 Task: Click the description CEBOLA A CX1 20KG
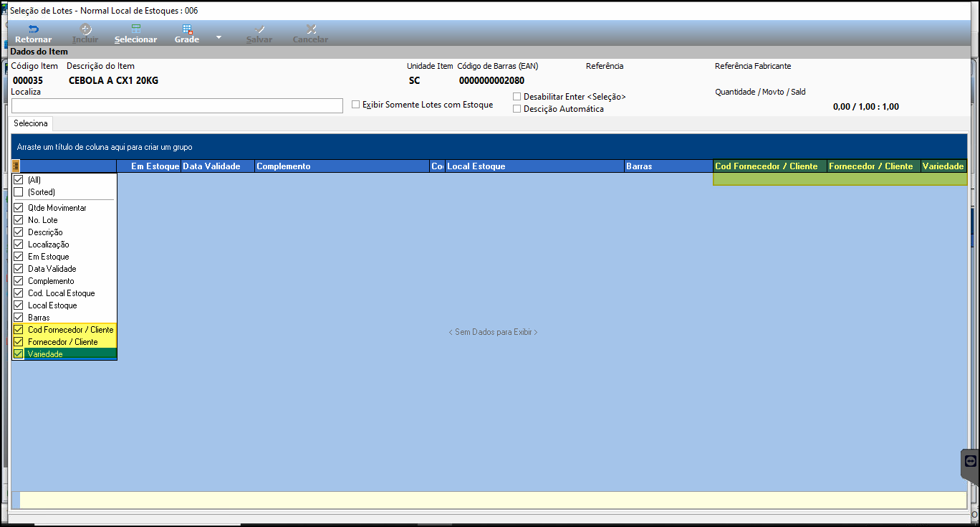click(113, 80)
